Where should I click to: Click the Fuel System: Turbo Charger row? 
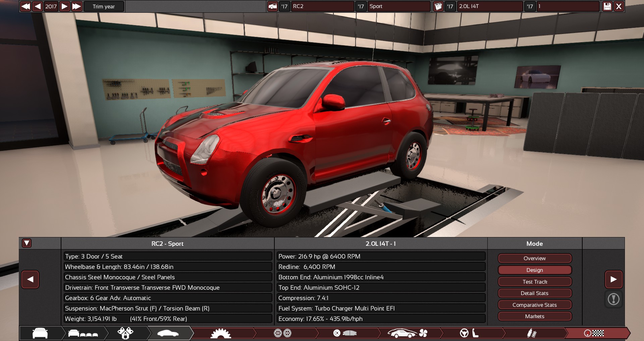coord(381,308)
